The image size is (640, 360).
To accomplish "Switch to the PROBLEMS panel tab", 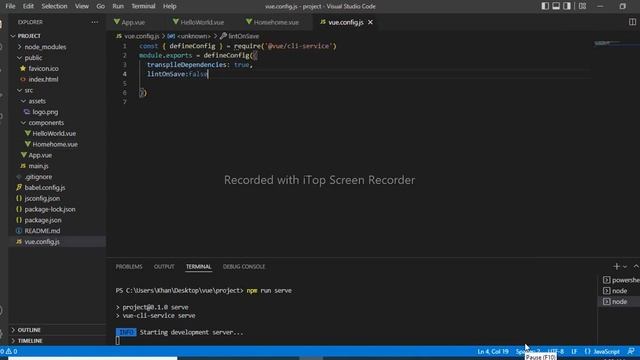I will pyautogui.click(x=129, y=267).
